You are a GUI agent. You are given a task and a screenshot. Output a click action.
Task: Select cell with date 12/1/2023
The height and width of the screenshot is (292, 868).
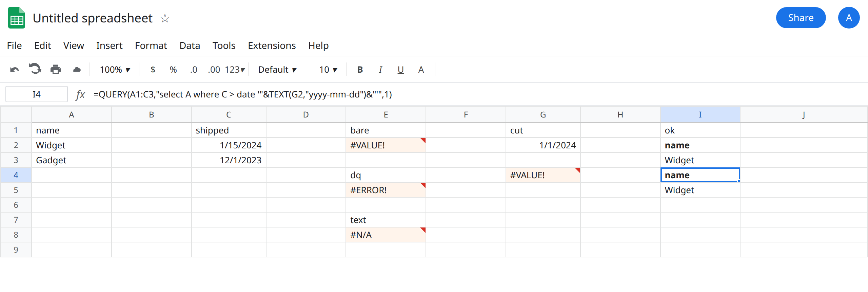[229, 160]
